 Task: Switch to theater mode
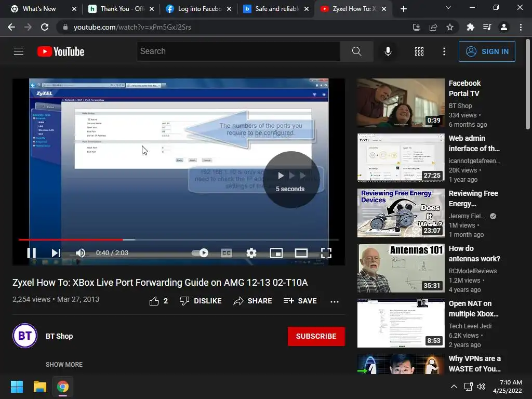pos(301,253)
